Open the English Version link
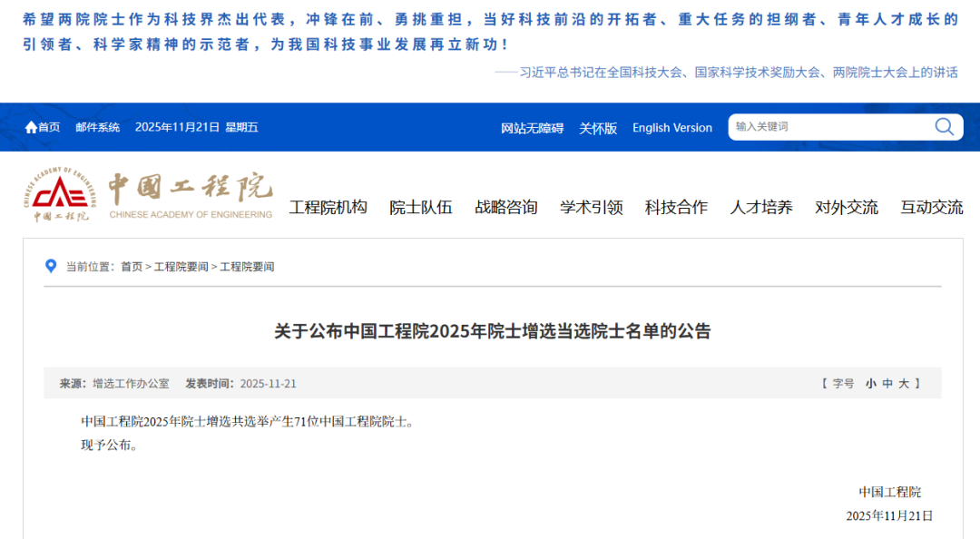 pyautogui.click(x=671, y=128)
